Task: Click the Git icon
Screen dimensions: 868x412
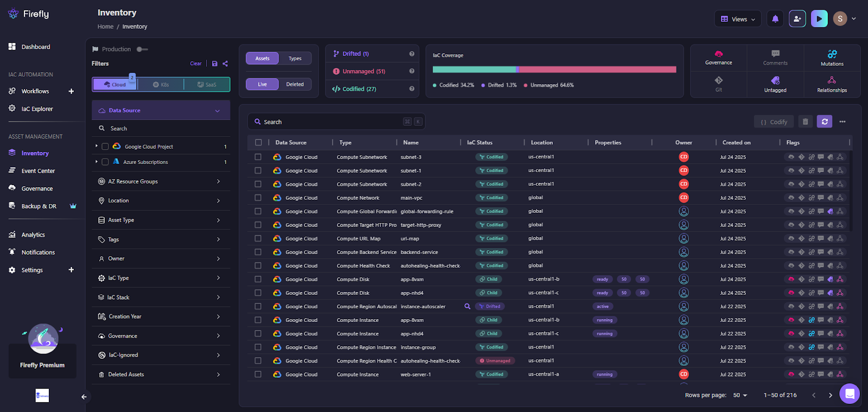Action: [x=718, y=84]
